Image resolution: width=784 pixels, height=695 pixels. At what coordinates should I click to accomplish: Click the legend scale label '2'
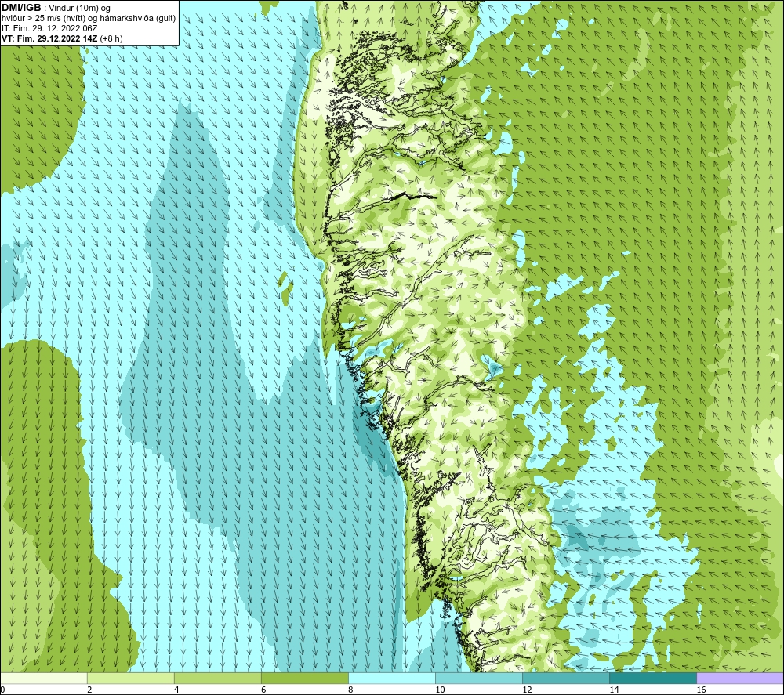pyautogui.click(x=89, y=690)
